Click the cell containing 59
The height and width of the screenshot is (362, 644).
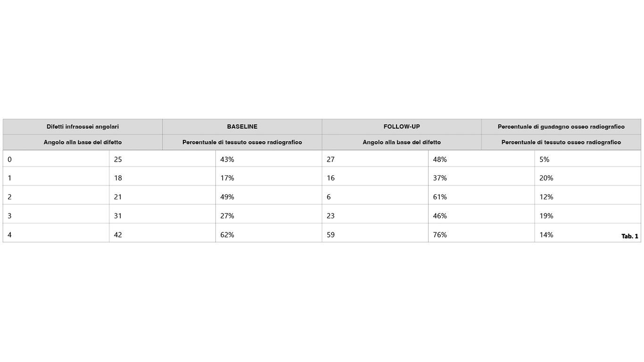pyautogui.click(x=375, y=235)
